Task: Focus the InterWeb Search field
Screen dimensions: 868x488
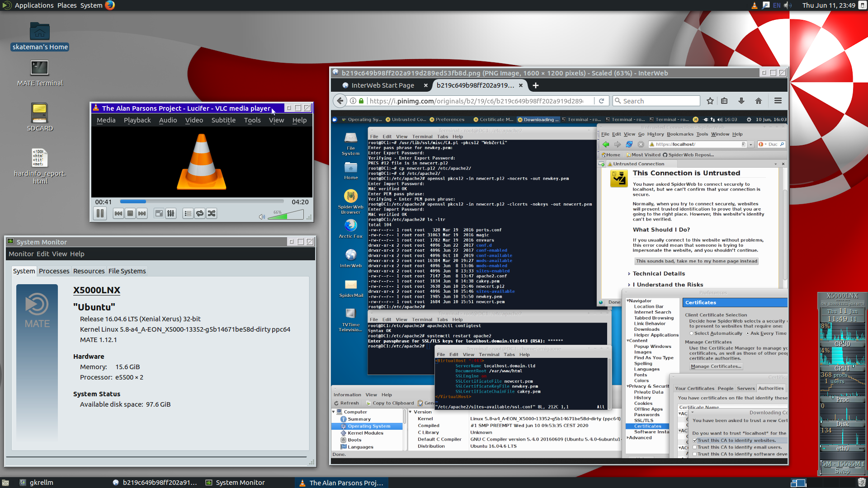Action: 656,101
